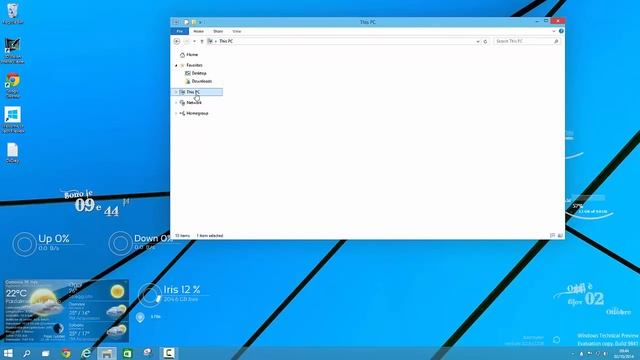This screenshot has height=360, width=640.
Task: Switch to Details view via status bar icon
Action: pos(552,236)
